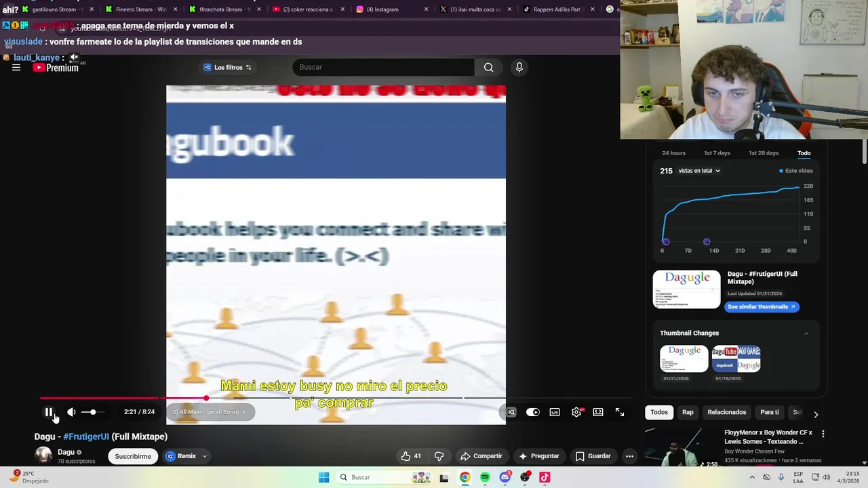This screenshot has height=488, width=868.
Task: Show more filter chips with the right arrow
Action: (x=816, y=414)
